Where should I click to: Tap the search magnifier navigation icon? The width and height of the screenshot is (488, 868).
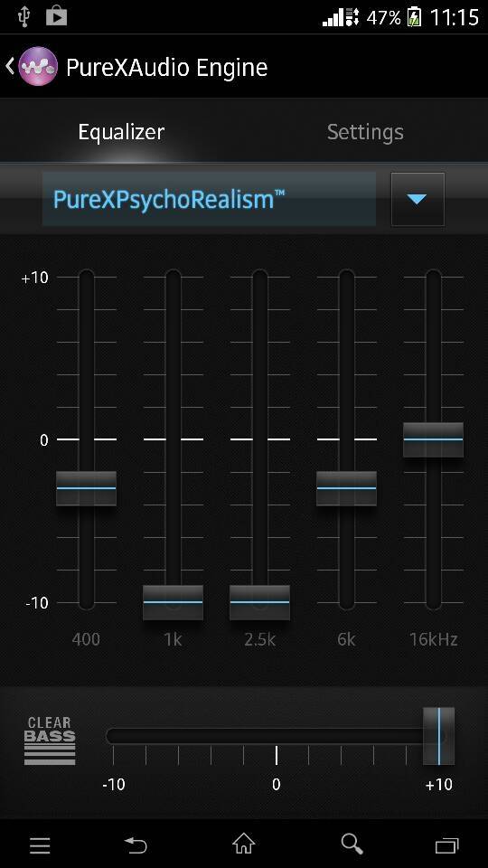[352, 844]
